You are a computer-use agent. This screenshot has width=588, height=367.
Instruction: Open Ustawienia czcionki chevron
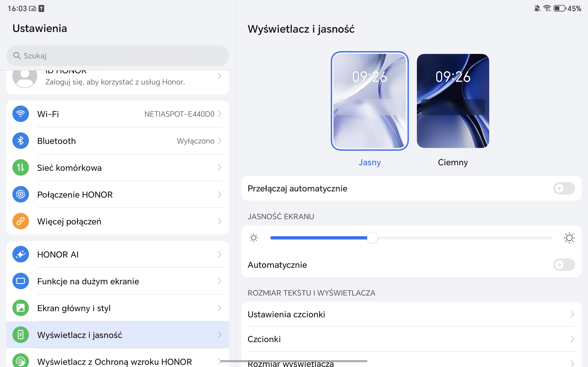[572, 314]
